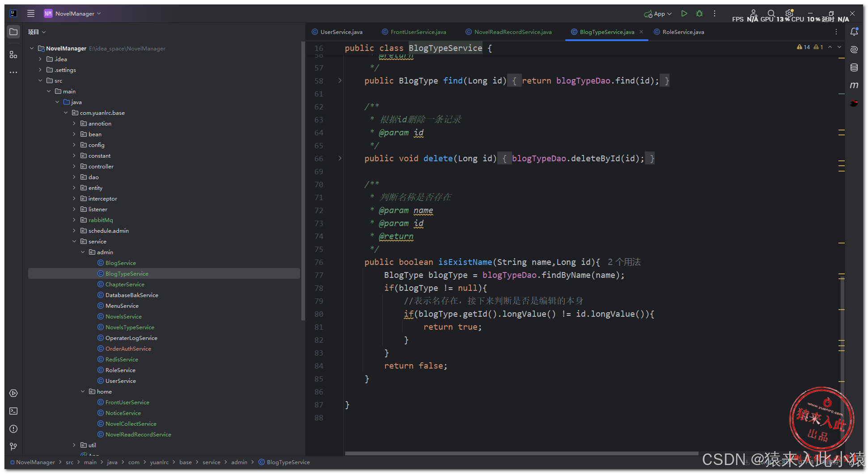
Task: Open the Services tool window icon
Action: click(x=13, y=393)
